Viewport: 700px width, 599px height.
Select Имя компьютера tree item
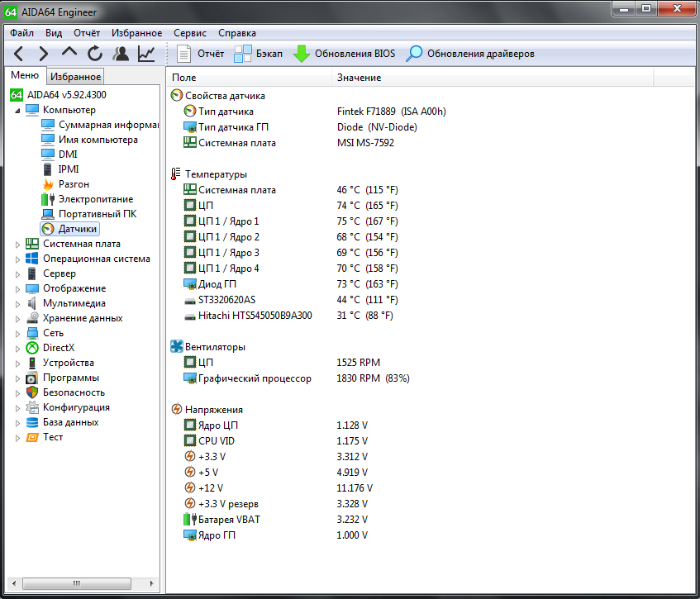[89, 140]
